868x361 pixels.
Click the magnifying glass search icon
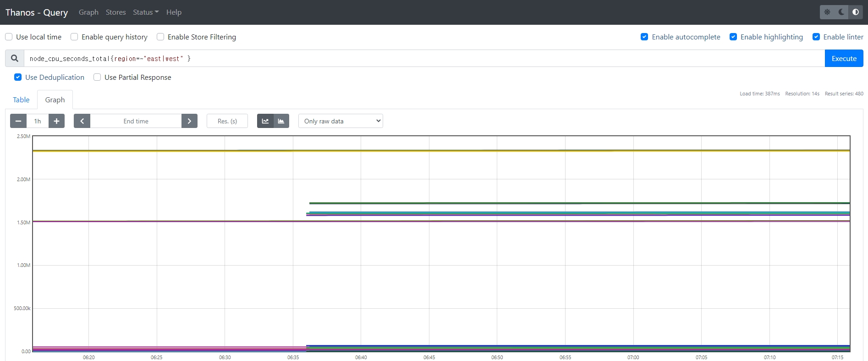[15, 58]
